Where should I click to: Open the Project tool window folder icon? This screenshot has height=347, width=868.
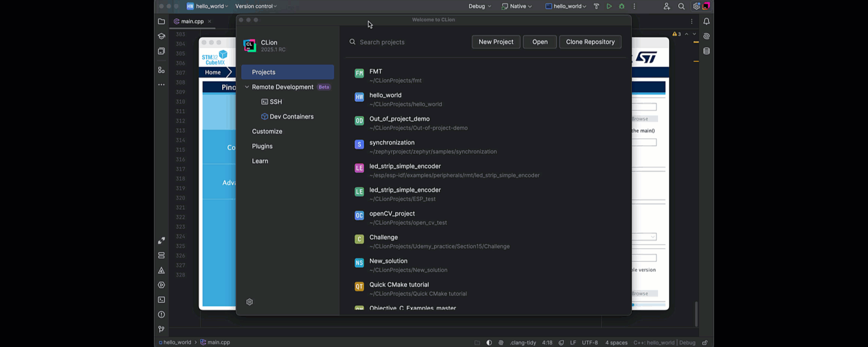click(x=161, y=21)
